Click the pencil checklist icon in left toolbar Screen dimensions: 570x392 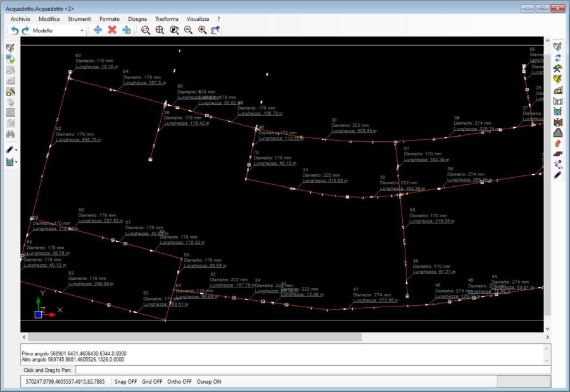pos(10,48)
